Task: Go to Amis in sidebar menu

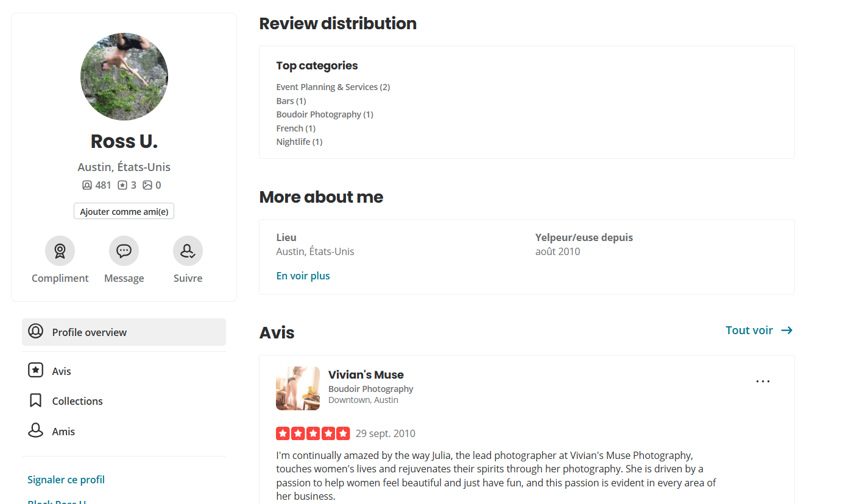Action: tap(63, 432)
